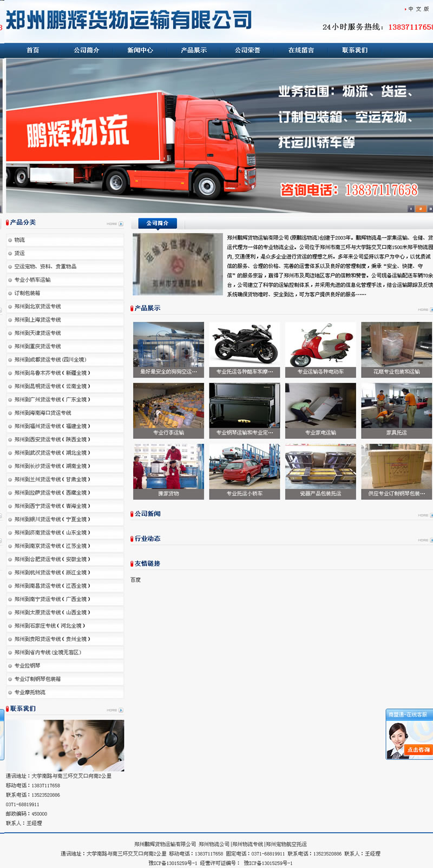Click the 点击咨询 online service button
Screen dimensions: 433x868
tap(418, 750)
